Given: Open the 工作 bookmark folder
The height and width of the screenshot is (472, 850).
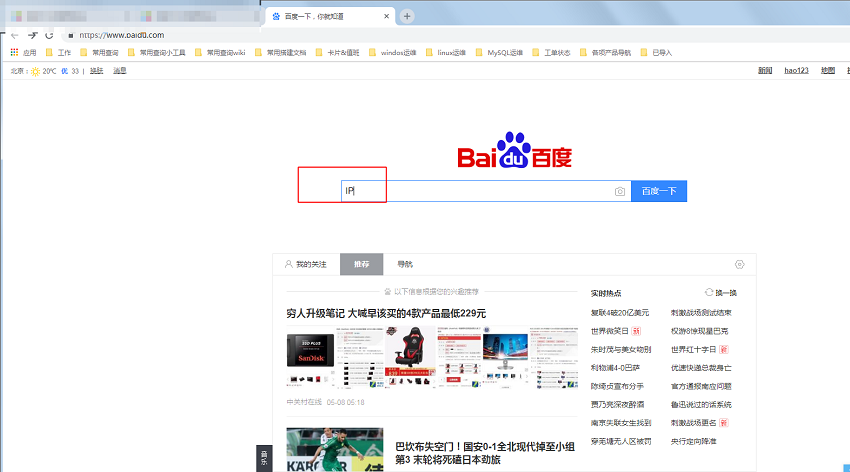Looking at the screenshot, I should coord(59,53).
